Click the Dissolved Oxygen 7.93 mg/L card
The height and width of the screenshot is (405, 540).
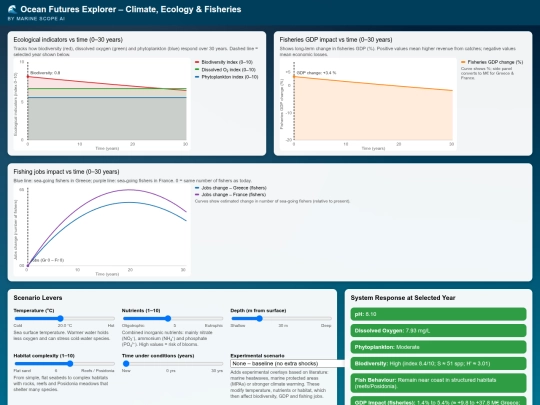[438, 331]
